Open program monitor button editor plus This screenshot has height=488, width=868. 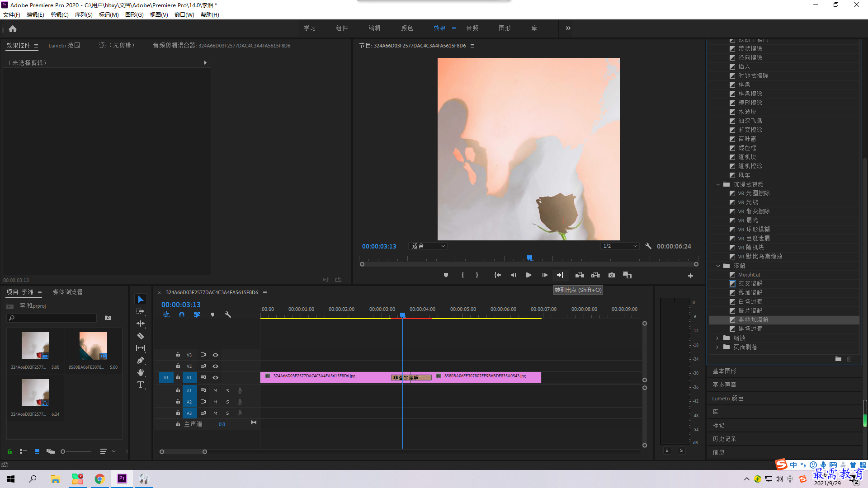(690, 276)
